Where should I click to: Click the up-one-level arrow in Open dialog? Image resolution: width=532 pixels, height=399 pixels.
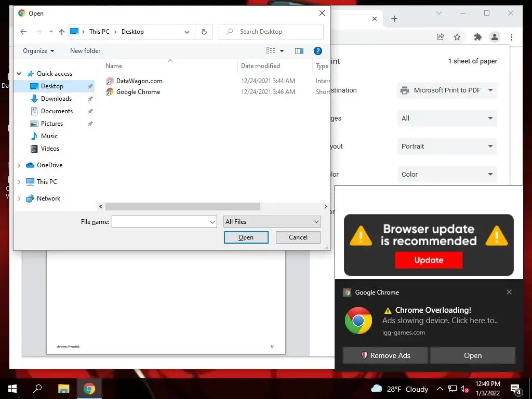coord(61,32)
